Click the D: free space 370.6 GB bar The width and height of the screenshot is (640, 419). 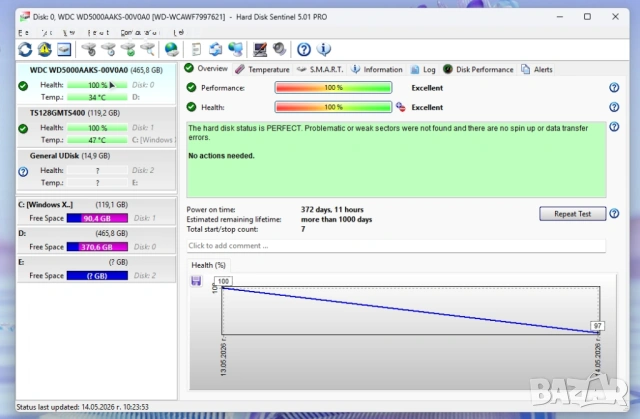pos(97,247)
